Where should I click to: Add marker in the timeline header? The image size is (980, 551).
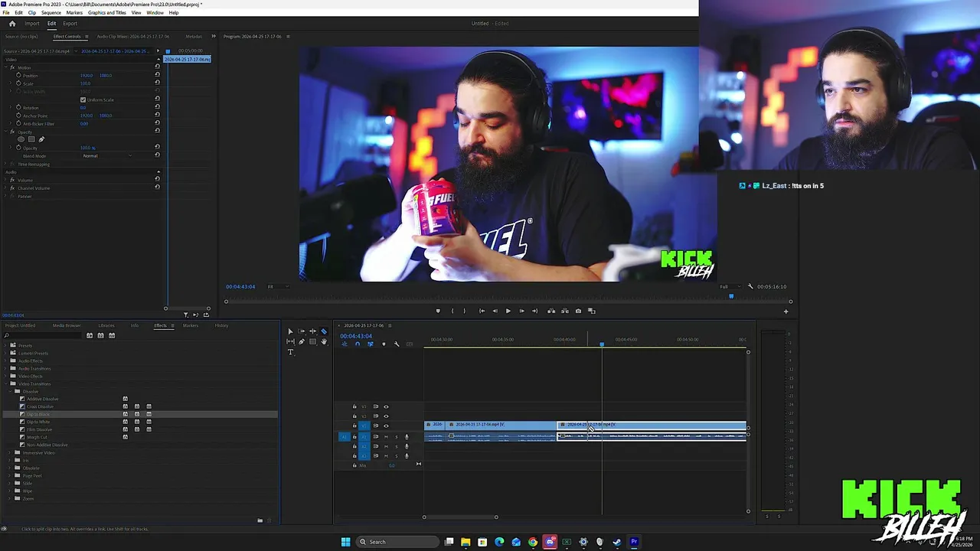click(384, 344)
